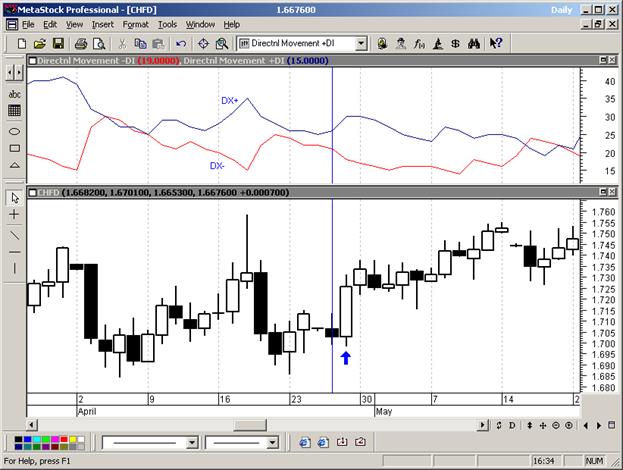Open the Help menu
Viewport: 623px width, 470px height.
231,25
